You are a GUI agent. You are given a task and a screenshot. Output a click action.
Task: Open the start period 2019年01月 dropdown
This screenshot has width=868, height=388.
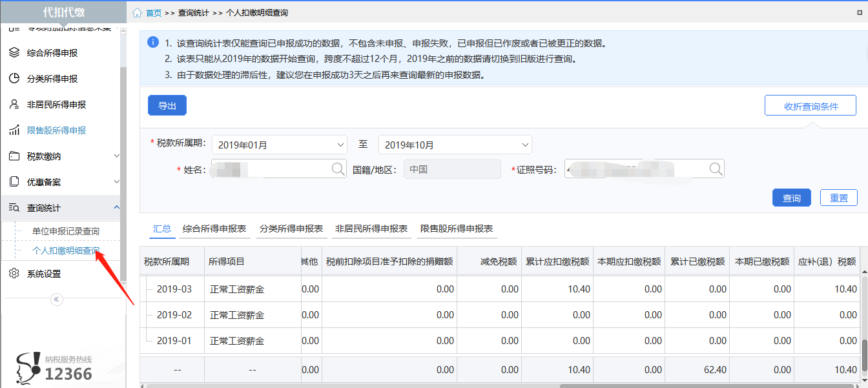[279, 145]
